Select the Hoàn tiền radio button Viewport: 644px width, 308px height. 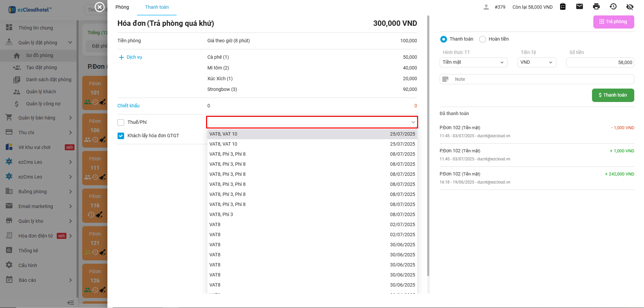(483, 39)
